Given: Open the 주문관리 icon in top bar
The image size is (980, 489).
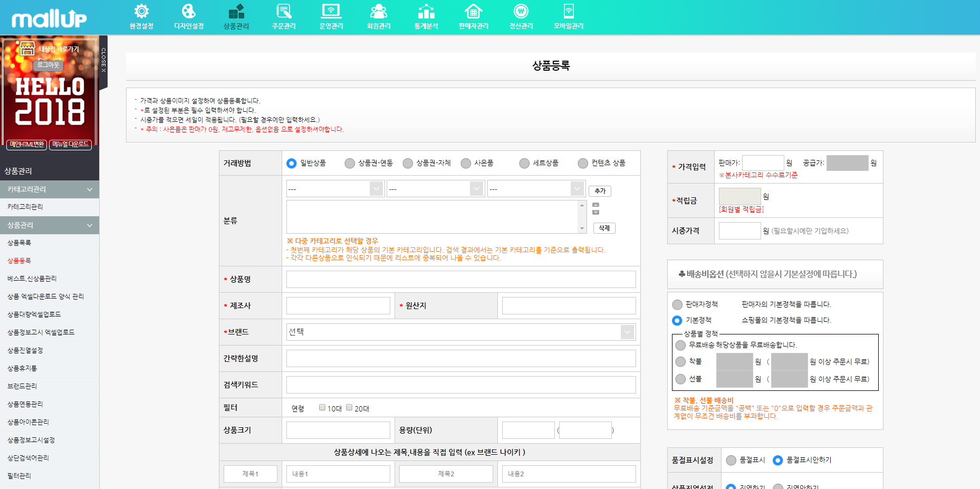Looking at the screenshot, I should click(284, 12).
